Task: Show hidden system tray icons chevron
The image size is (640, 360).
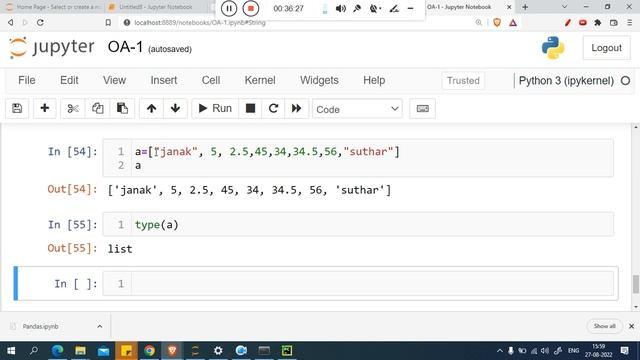Action: pos(500,351)
